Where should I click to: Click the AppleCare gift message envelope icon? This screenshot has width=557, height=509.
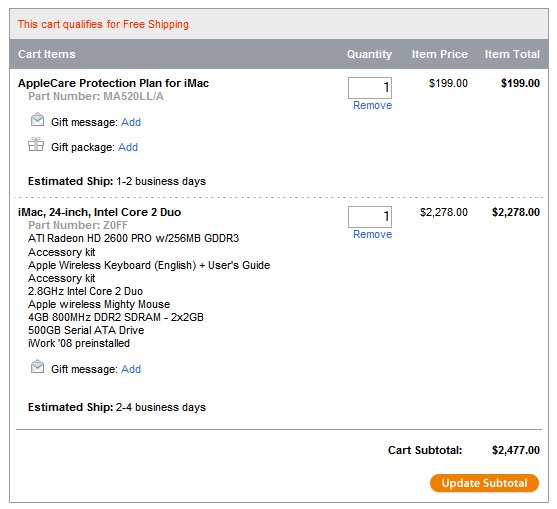pos(37,119)
